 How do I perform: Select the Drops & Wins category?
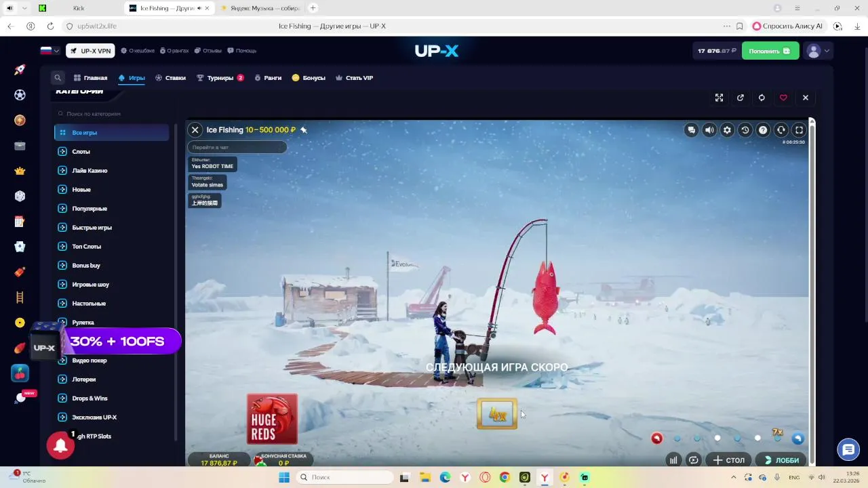112,399
